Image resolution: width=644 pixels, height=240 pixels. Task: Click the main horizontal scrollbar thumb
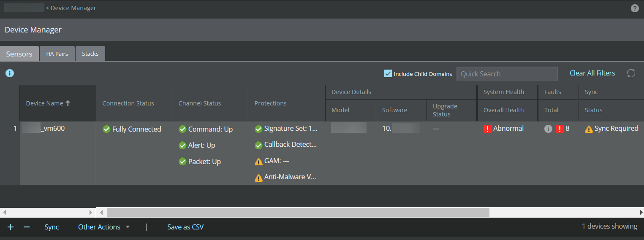tap(298, 212)
